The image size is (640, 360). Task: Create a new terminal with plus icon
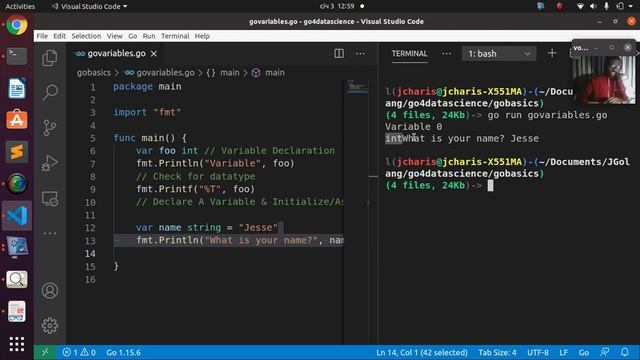pos(552,53)
